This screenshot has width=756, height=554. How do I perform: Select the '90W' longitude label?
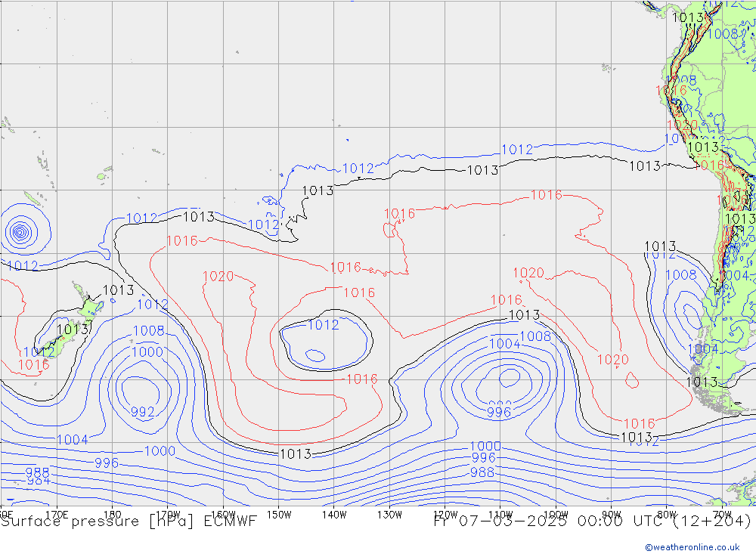612,515
